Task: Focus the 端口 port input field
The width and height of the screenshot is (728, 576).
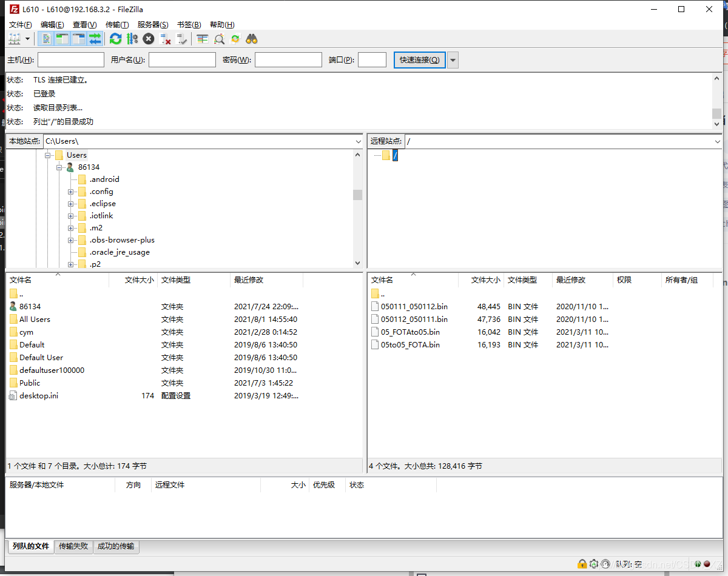Action: click(372, 59)
